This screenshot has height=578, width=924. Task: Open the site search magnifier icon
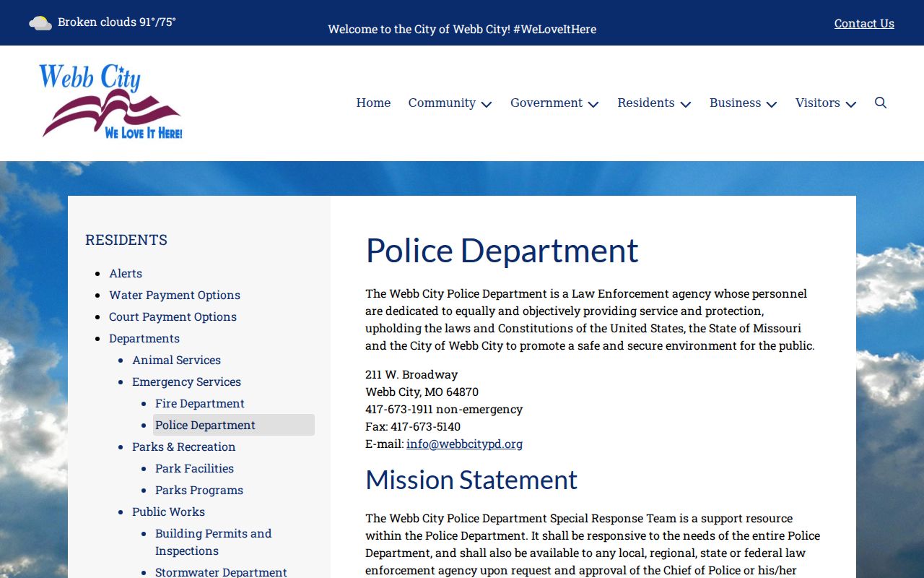pos(881,103)
